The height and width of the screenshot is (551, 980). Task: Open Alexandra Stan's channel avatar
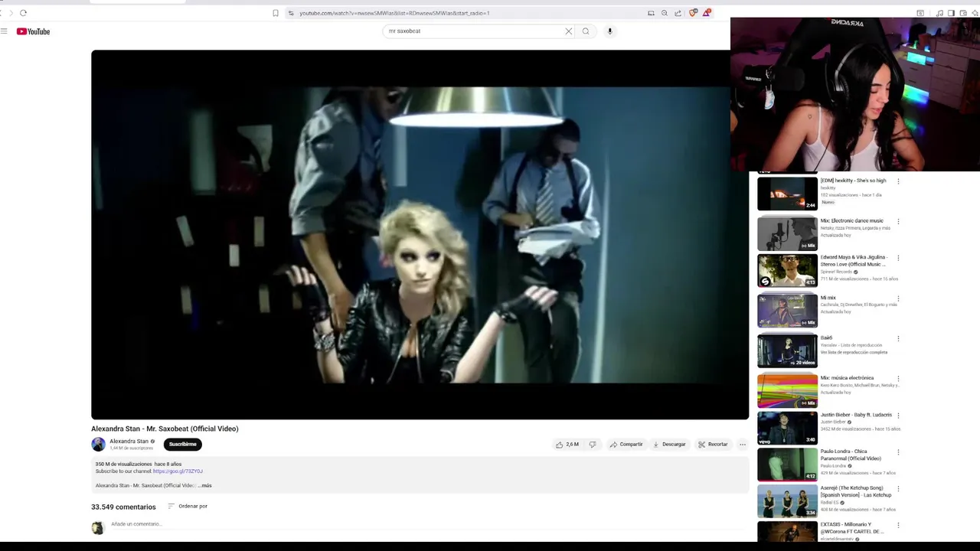[98, 445]
